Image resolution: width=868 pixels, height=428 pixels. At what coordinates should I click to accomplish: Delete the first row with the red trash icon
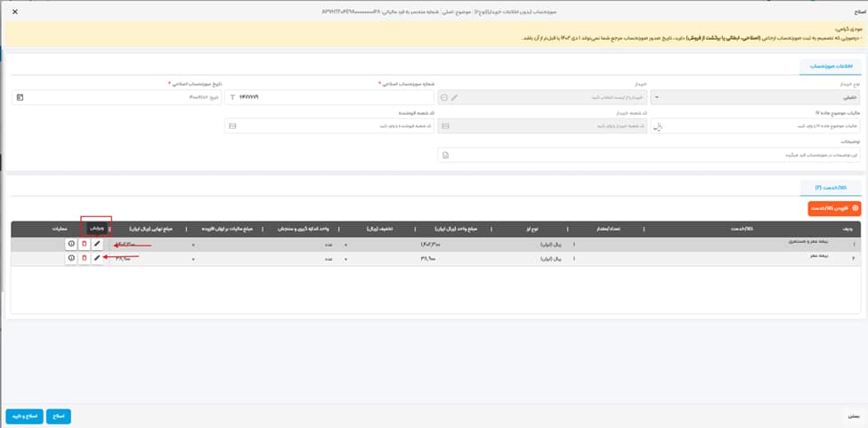(84, 244)
